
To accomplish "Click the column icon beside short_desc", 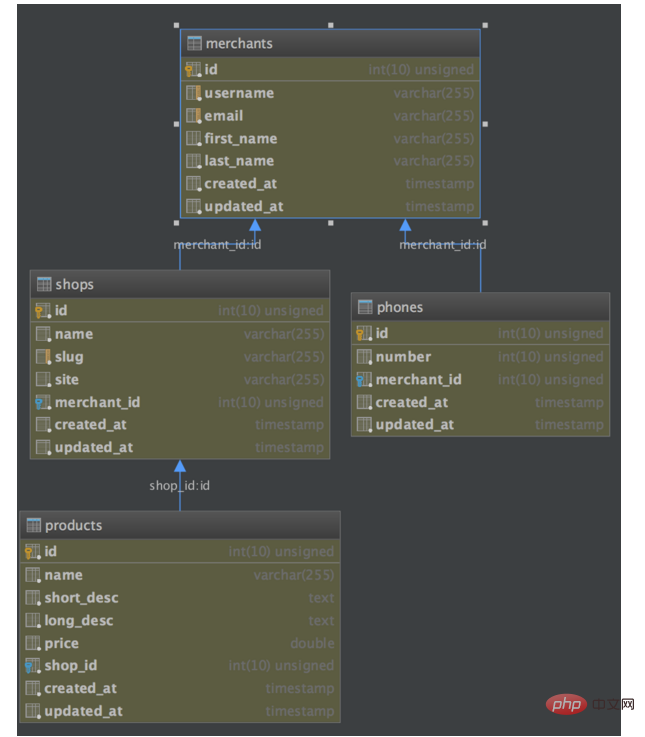I will [33, 598].
